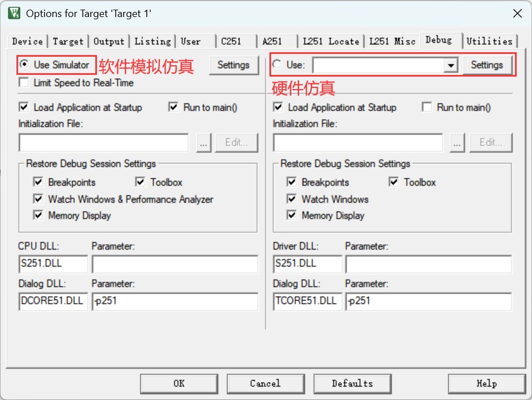Open hardware debugger Settings button
Viewport: 532px width, 400px height.
point(487,65)
